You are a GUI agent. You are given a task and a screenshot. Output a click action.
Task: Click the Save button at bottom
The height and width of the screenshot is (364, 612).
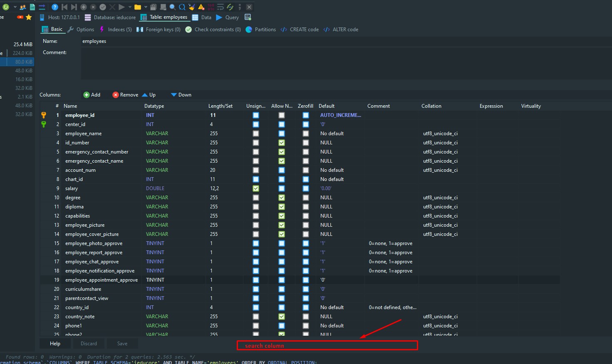click(x=122, y=344)
